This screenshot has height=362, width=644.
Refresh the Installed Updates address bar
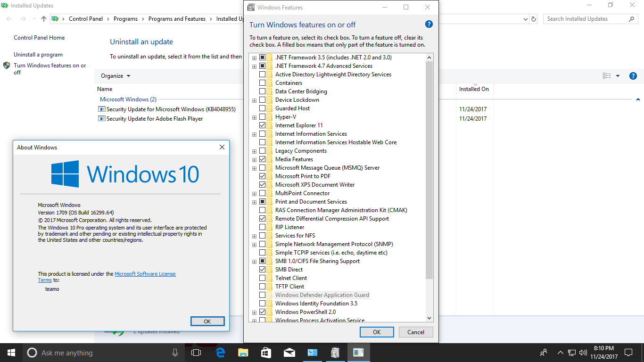[534, 19]
